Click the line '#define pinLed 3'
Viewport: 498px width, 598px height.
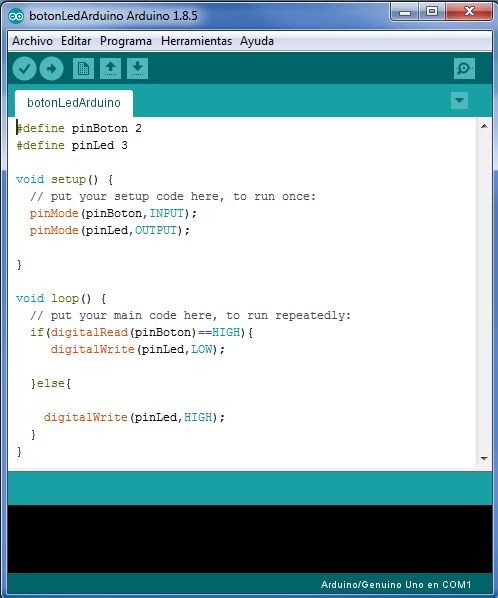tap(72, 146)
